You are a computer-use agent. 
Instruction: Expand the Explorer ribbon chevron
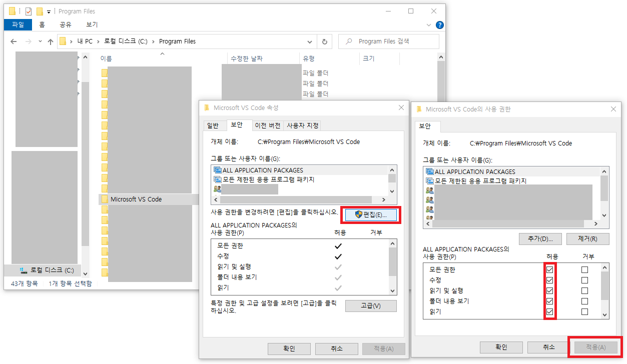coord(429,24)
